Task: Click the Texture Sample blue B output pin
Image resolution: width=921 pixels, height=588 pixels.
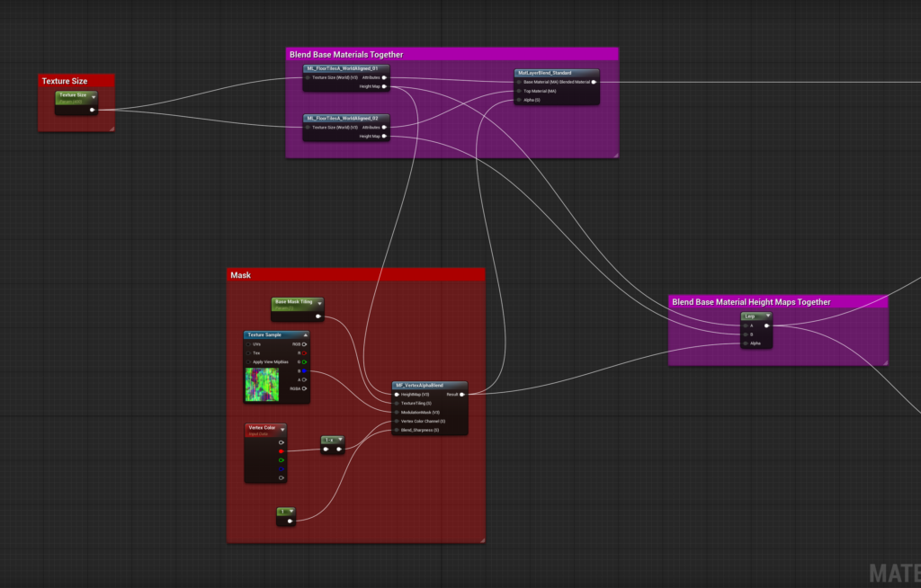Action: 305,371
